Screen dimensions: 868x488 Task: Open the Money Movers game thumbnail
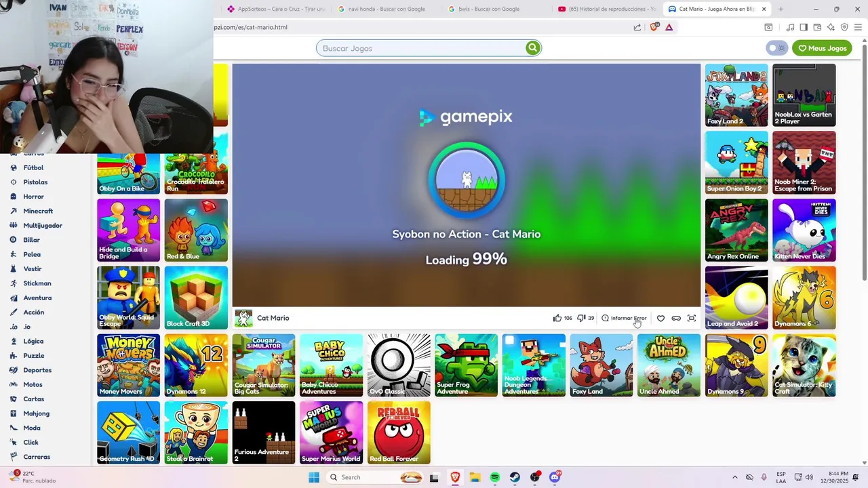[128, 365]
